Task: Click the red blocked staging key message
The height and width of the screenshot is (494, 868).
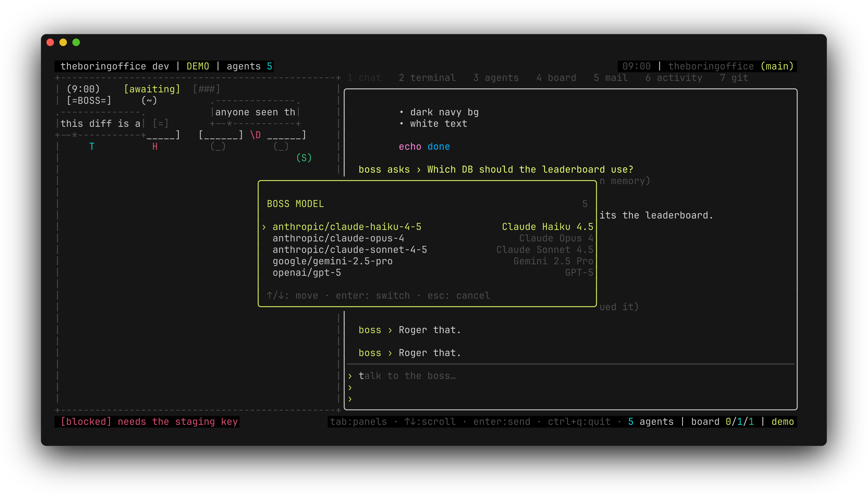Action: coord(149,422)
